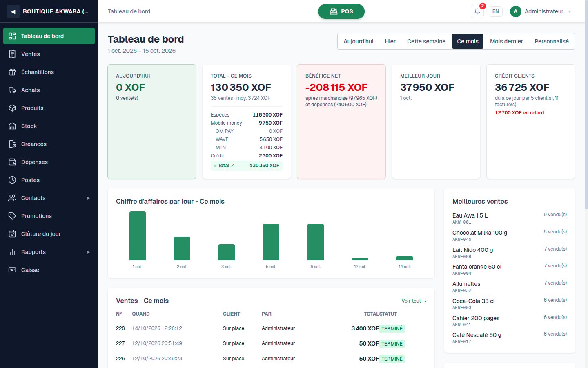
Task: Click the 12 700 XOF en retard text
Action: [x=519, y=113]
